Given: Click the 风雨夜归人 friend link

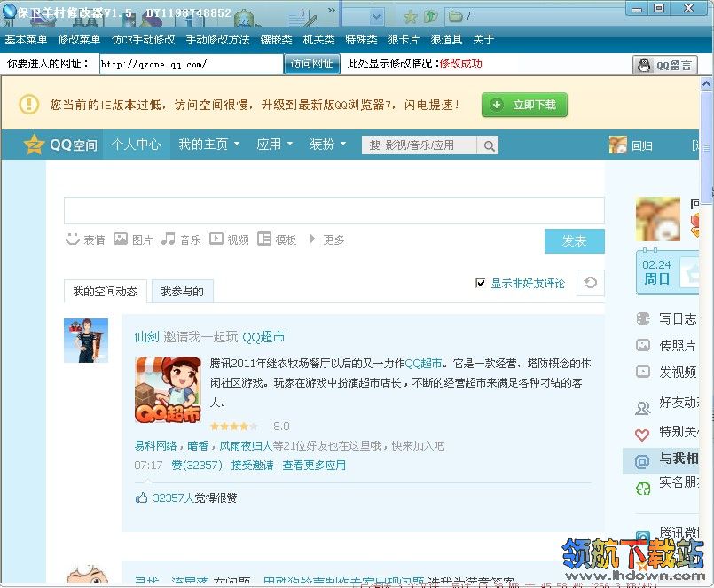Looking at the screenshot, I should 246,445.
